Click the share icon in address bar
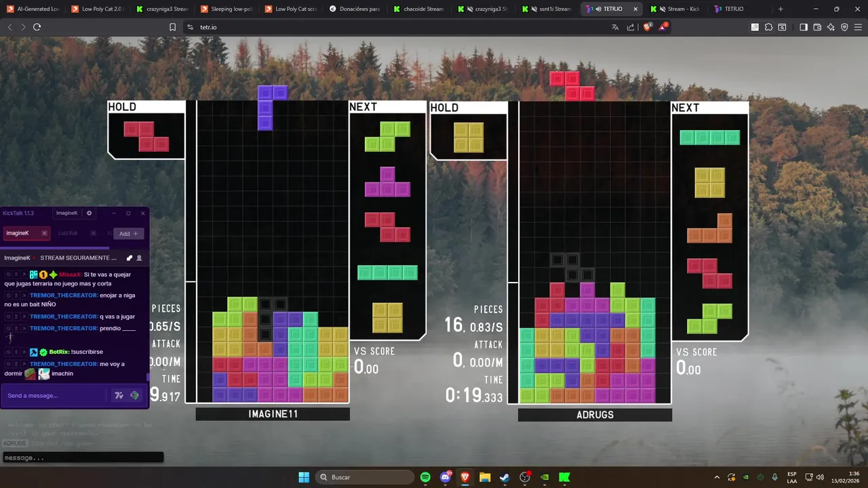Image resolution: width=868 pixels, height=488 pixels. tap(631, 27)
